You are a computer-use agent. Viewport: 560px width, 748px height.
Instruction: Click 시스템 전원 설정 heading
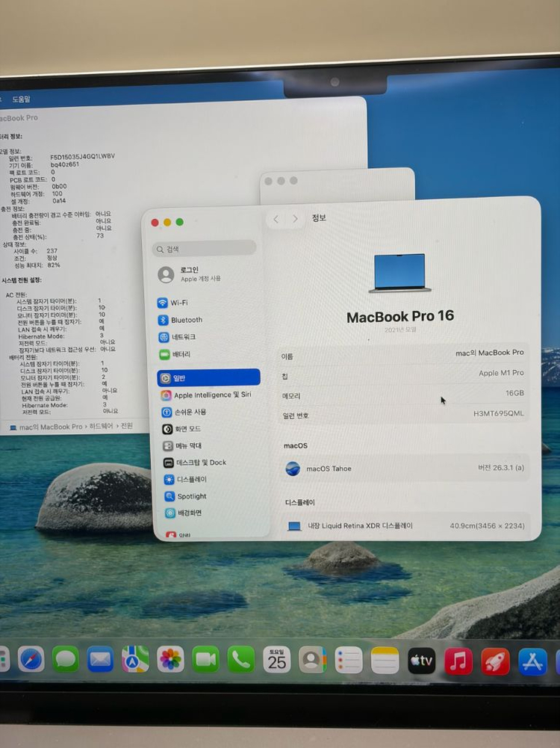(x=22, y=280)
